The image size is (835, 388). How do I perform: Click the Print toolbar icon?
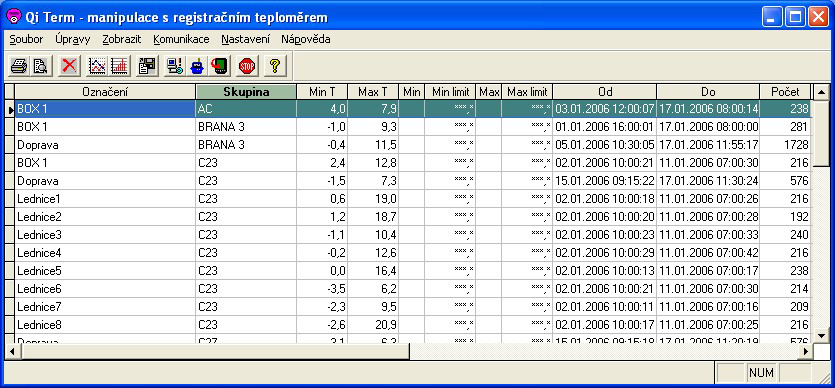click(x=19, y=66)
